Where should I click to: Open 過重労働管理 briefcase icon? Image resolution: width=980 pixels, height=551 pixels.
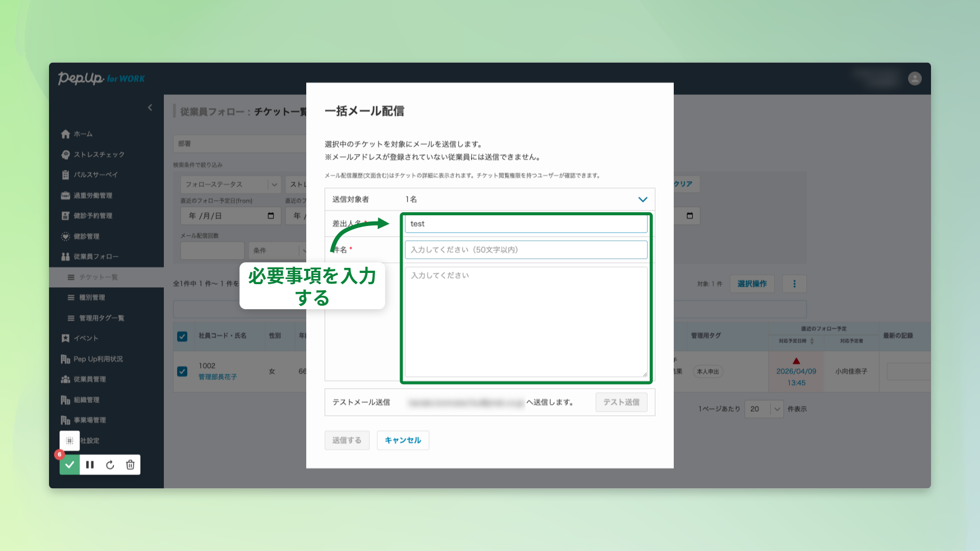coord(65,195)
